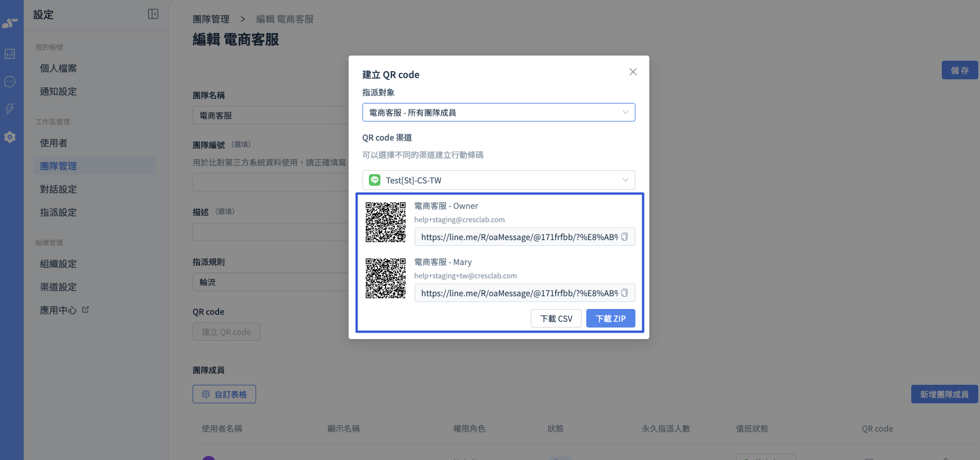Click 電商客服 - Mary label
Screen dimensions: 980x460
(x=443, y=262)
